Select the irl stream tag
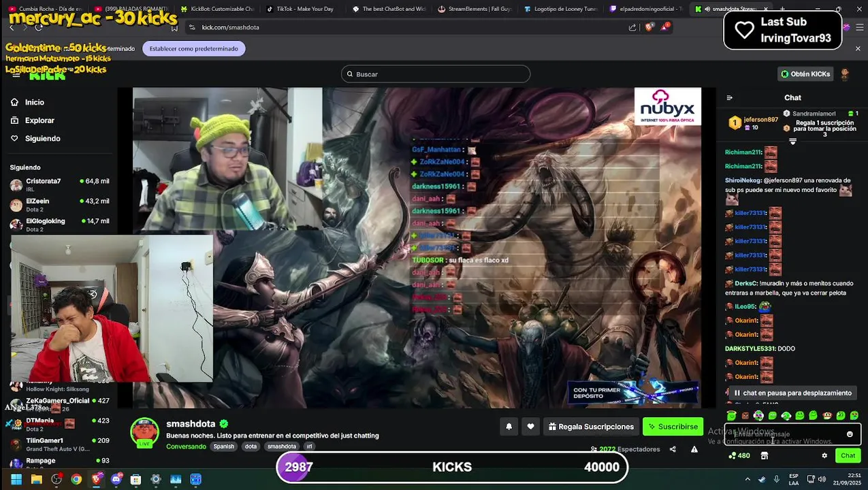The width and height of the screenshot is (868, 490). click(309, 446)
